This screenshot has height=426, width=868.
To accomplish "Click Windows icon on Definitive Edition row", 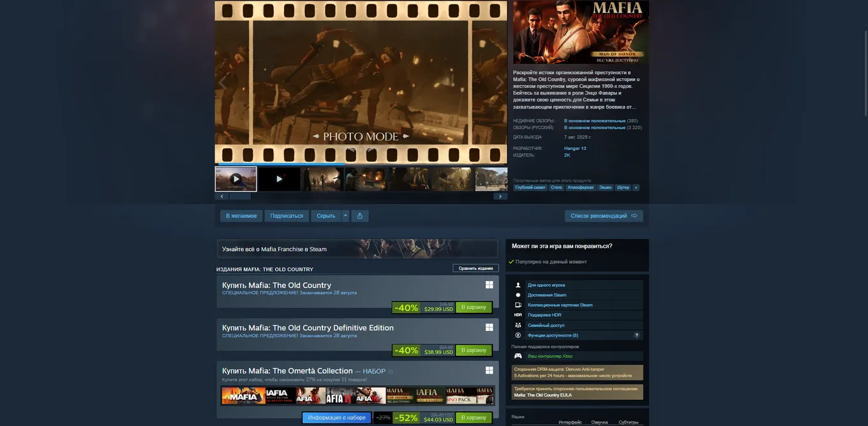I will (490, 327).
